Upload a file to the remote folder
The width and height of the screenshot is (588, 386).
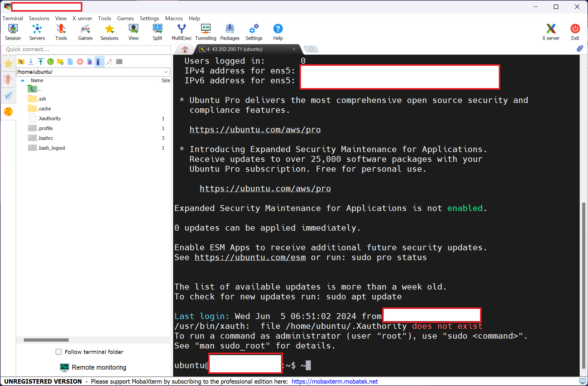tap(41, 62)
